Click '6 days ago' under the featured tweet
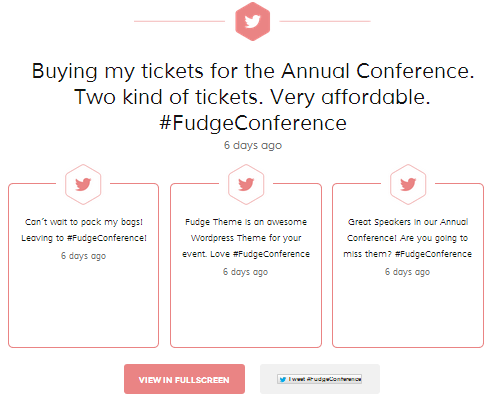This screenshot has width=502, height=401. [x=253, y=145]
